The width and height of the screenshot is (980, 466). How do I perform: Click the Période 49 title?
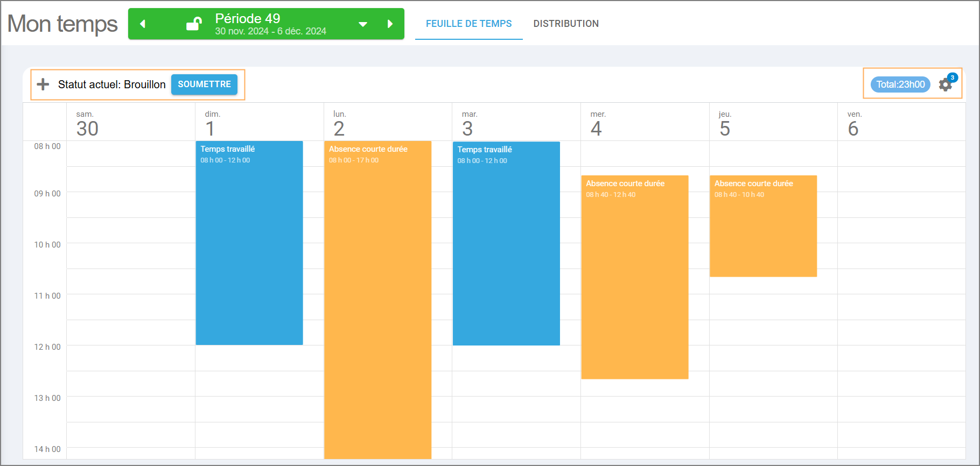pyautogui.click(x=248, y=18)
